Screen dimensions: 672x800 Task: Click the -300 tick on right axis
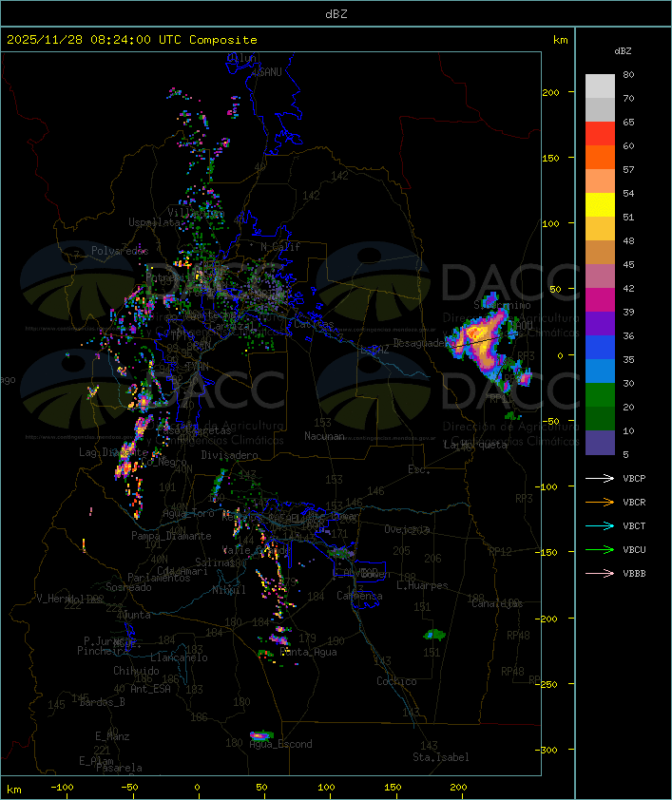point(548,750)
